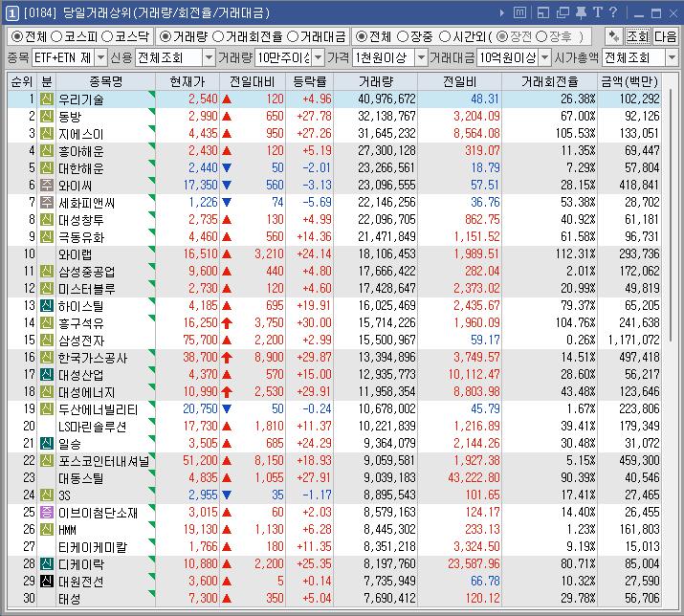Sort by the 종목명 column header
The width and height of the screenshot is (684, 616).
click(x=106, y=81)
